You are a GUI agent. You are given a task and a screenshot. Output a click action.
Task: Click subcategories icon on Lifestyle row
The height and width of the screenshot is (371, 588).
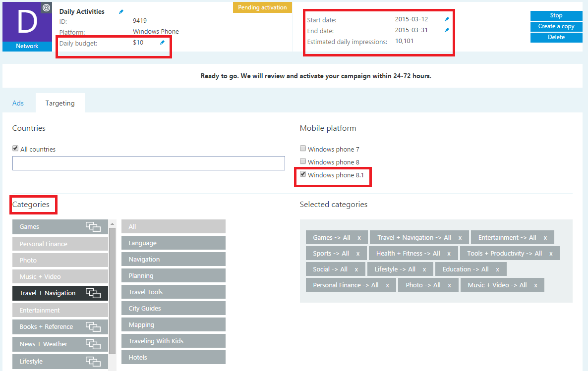click(x=93, y=361)
